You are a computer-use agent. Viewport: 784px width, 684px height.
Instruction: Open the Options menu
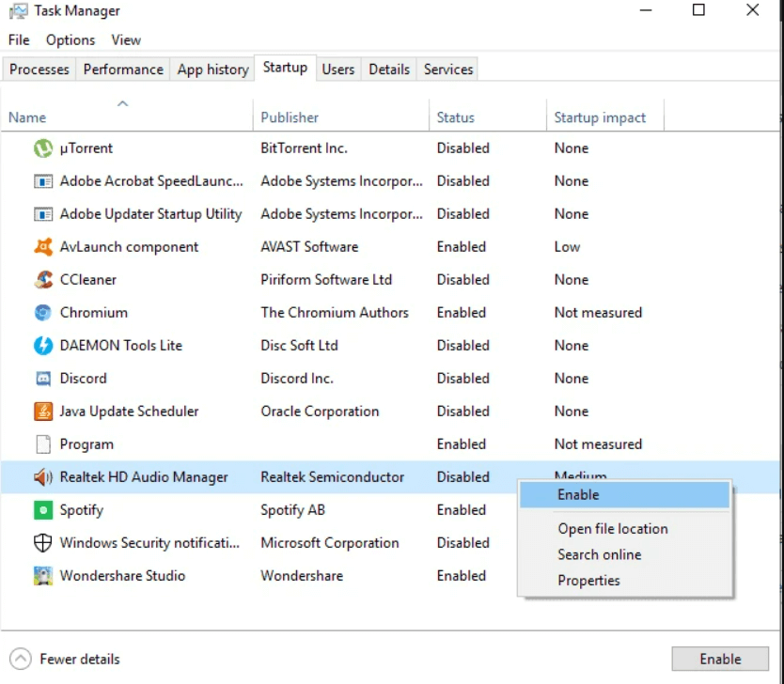(71, 39)
